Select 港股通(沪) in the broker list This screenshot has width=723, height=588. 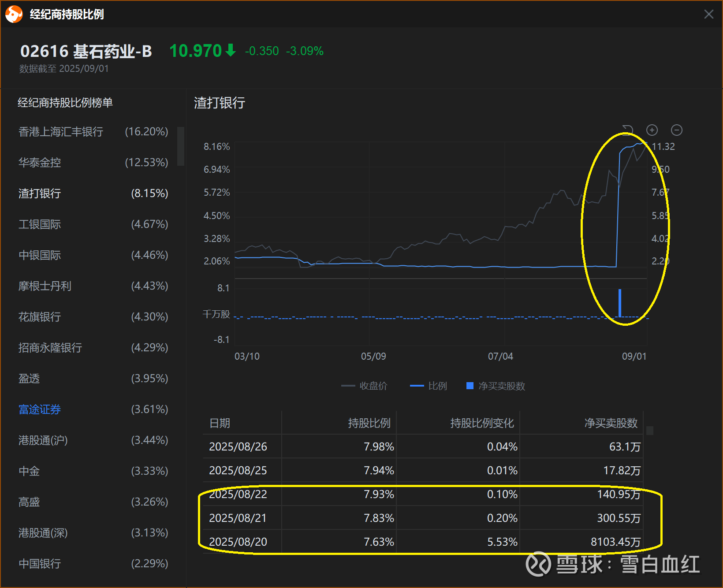(x=93, y=440)
